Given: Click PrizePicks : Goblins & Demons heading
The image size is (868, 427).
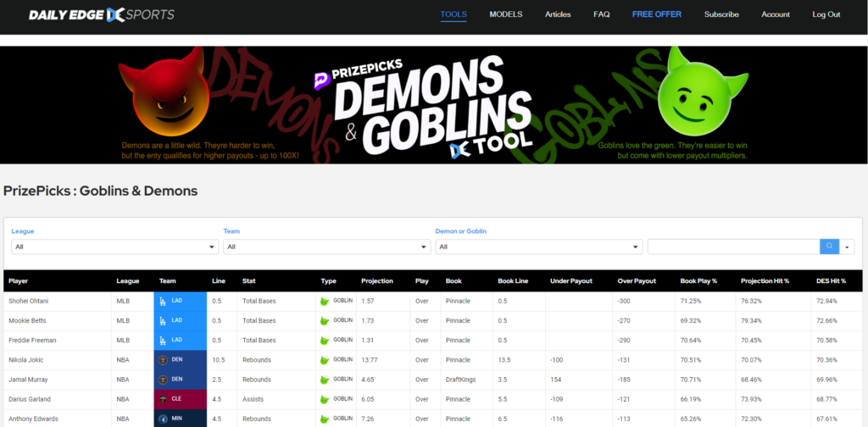Looking at the screenshot, I should point(100,191).
